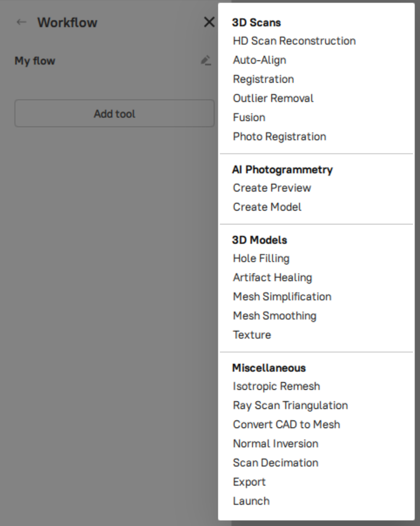This screenshot has height=526, width=420.
Task: Choose Auto-Align under 3D Scans
Action: [x=260, y=59]
